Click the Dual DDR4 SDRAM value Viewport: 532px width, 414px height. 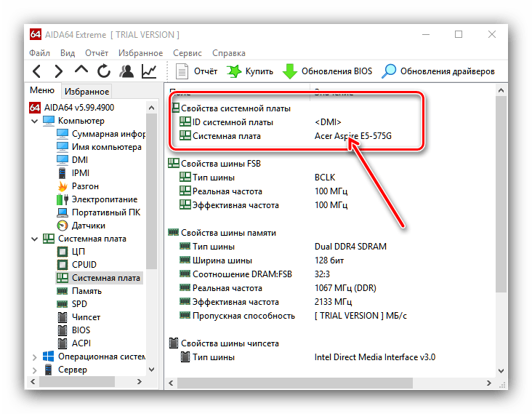350,247
